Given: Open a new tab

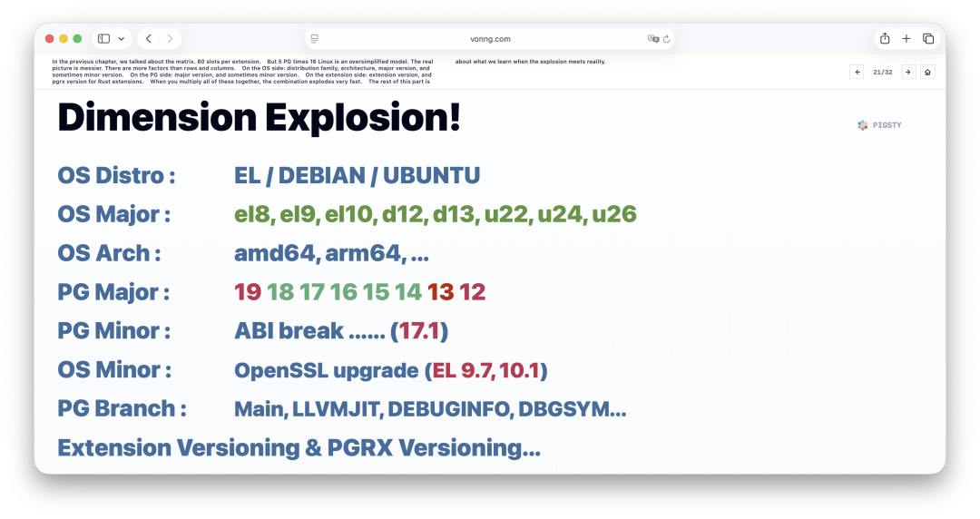Looking at the screenshot, I should (906, 39).
